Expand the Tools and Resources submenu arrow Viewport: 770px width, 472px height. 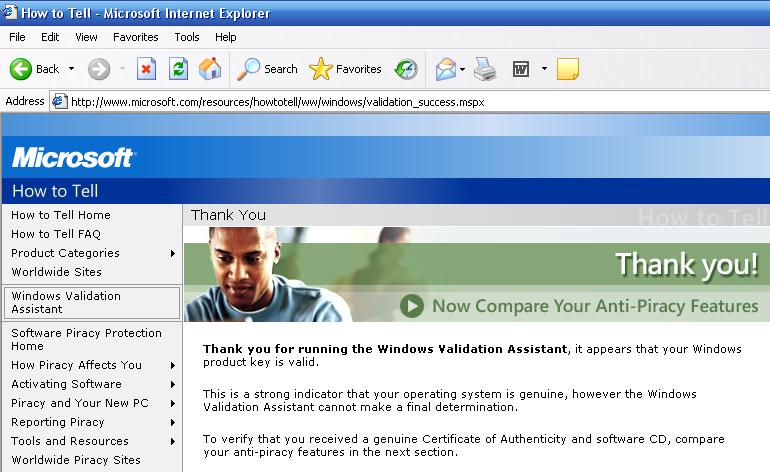tap(173, 442)
